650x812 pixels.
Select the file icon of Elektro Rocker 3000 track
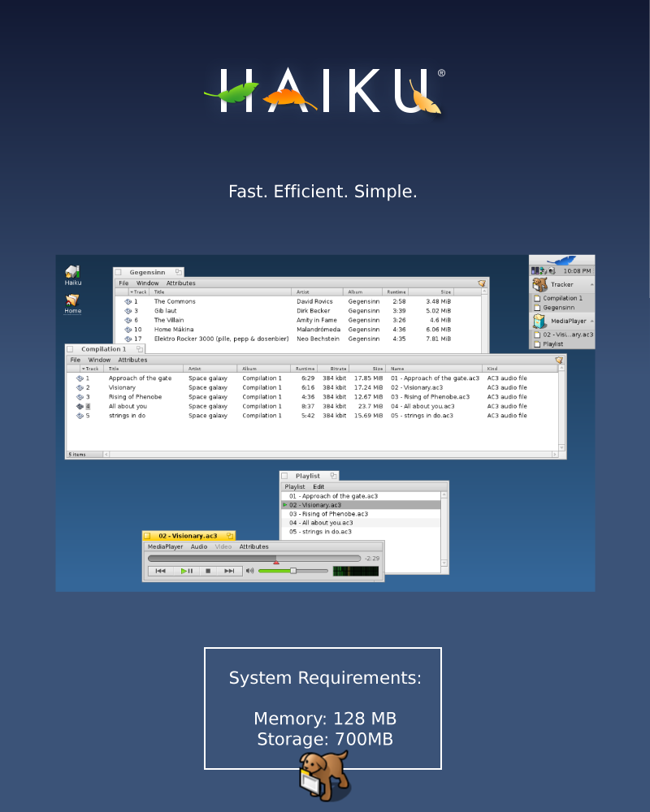[128, 339]
